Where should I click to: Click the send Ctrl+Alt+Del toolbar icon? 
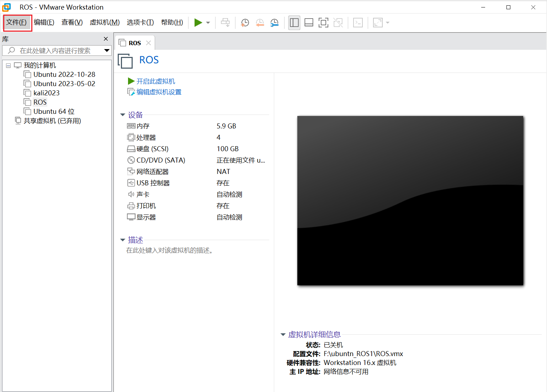click(x=225, y=23)
